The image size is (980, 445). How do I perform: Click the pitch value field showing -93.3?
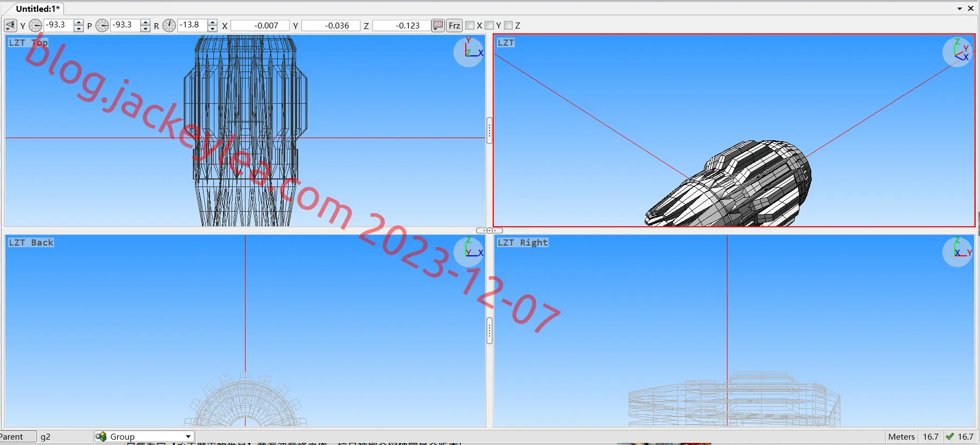pos(125,25)
